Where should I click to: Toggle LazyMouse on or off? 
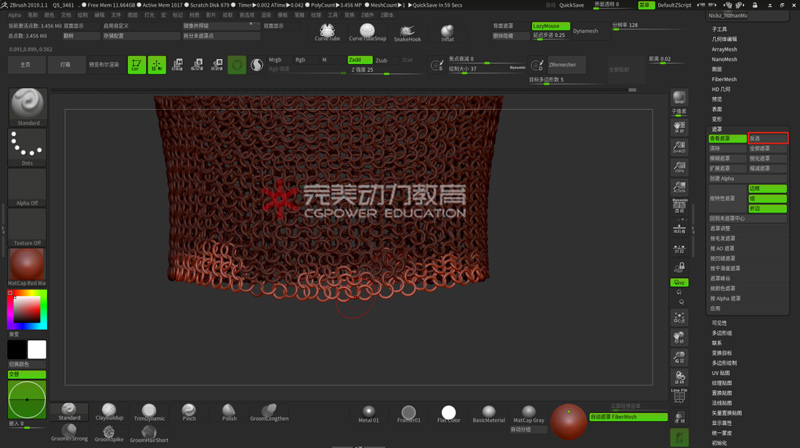point(550,26)
